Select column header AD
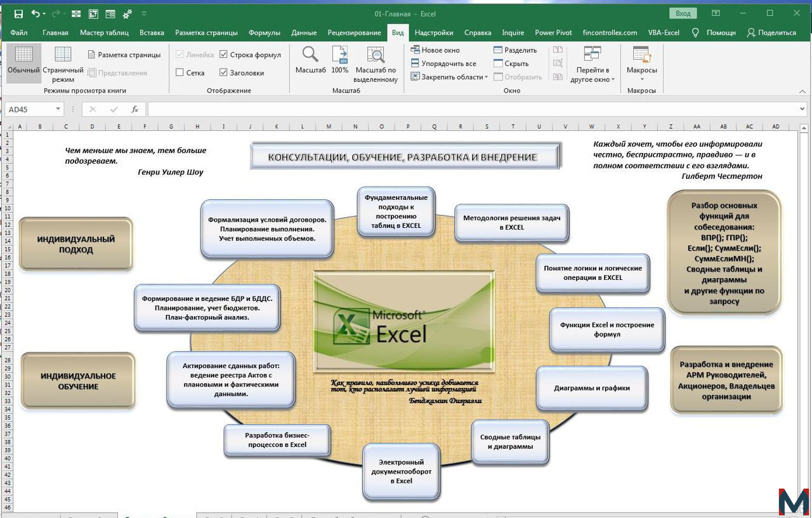This screenshot has width=812, height=518. click(775, 126)
